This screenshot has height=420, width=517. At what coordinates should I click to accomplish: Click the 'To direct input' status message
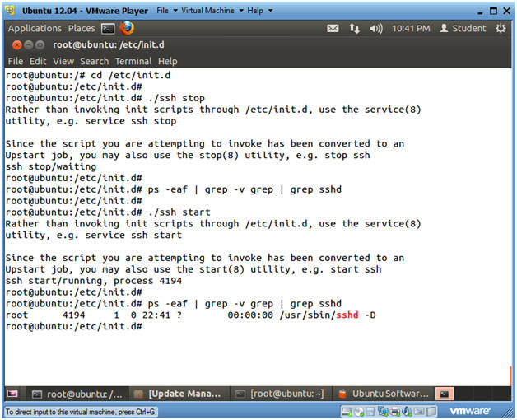pos(81,412)
